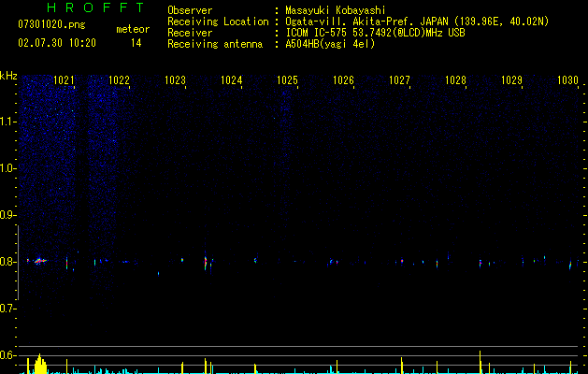This screenshot has width=588, height=374.
Task: Click the 0.6 kHz axis tick label
Action: point(7,355)
